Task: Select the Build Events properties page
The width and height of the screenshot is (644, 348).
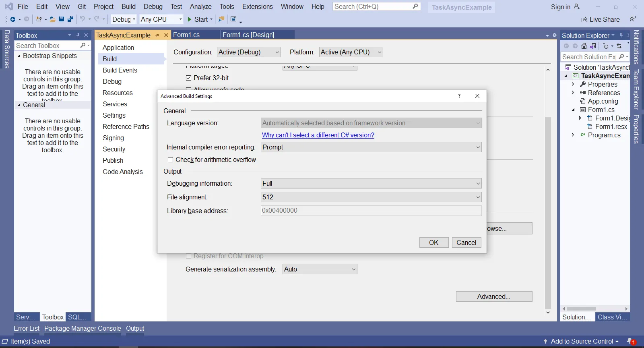Action: pos(120,70)
